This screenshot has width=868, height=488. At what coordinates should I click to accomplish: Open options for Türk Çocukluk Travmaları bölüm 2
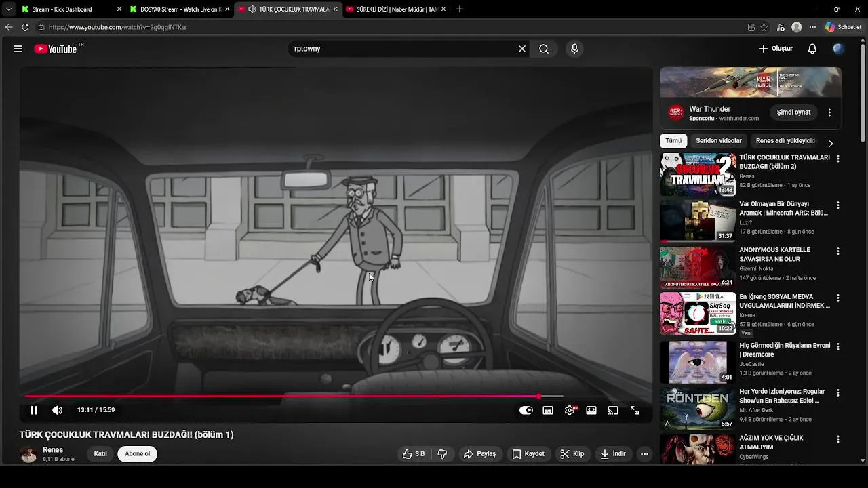[838, 159]
